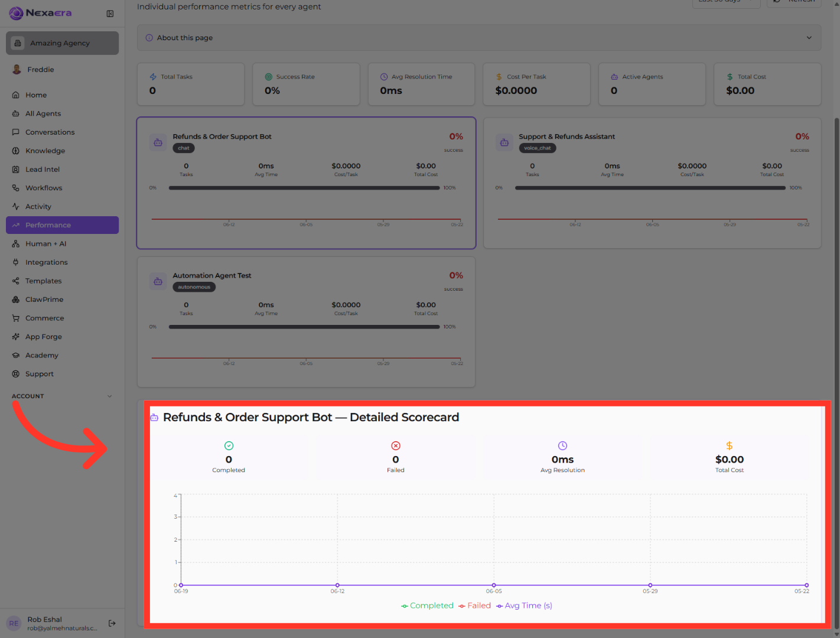Go to the Performance page
The width and height of the screenshot is (840, 638).
[62, 225]
